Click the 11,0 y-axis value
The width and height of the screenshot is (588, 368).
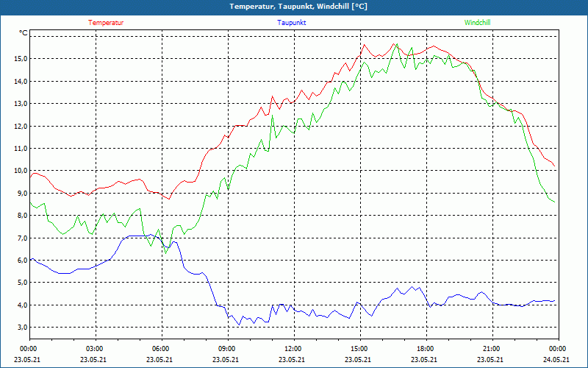pos(21,149)
